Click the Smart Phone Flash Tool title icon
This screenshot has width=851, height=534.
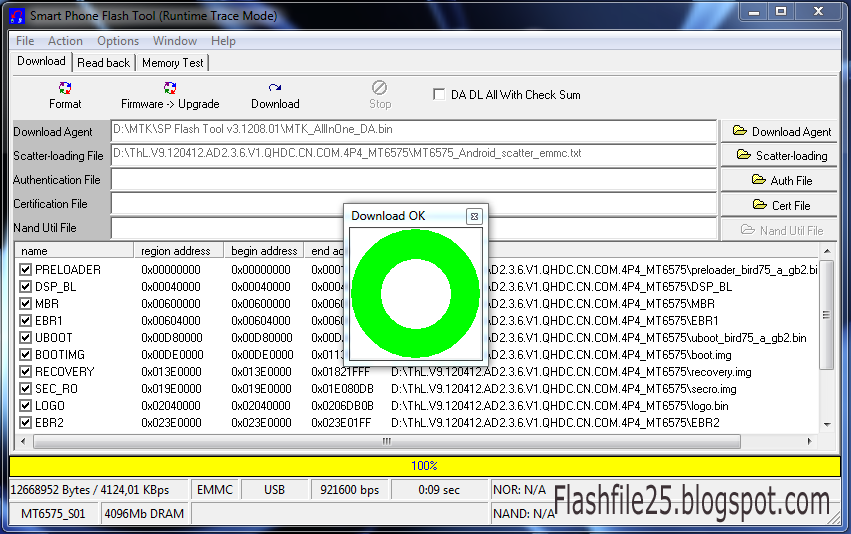click(x=17, y=16)
